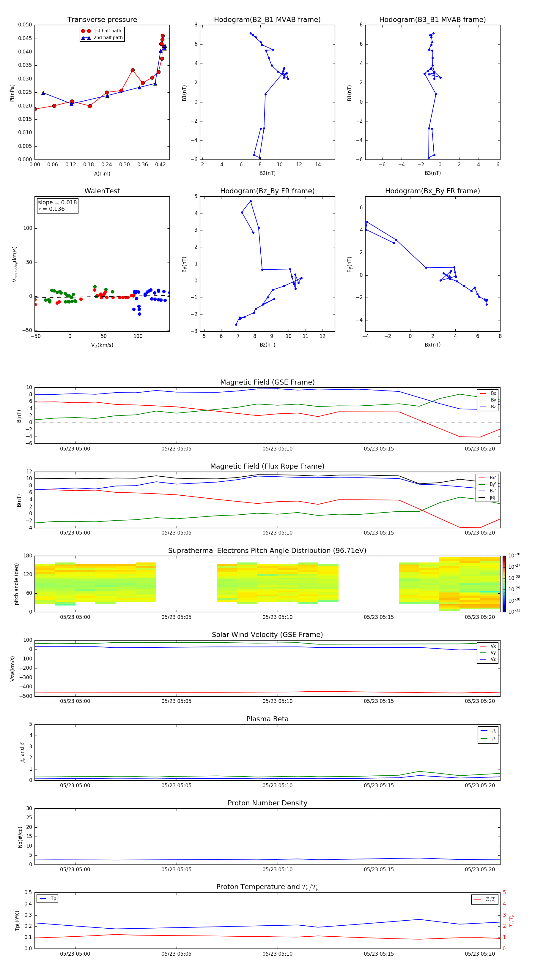
Task: Click the "Tp(10^6K)" y-axis label
Action: click(17, 921)
